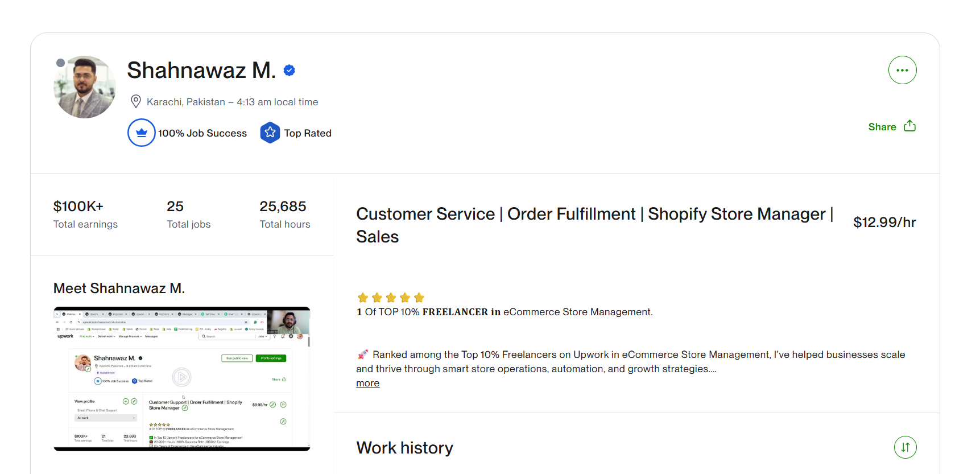Click the Customer Service profile title
980x474 pixels.
(x=594, y=225)
